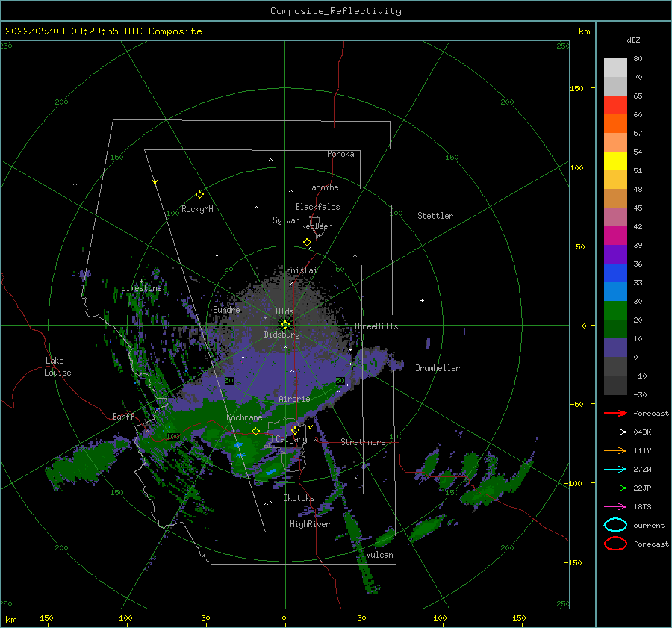This screenshot has width=672, height=628.
Task: Click the yellow diamond marker below Cochrane
Action: [x=256, y=432]
